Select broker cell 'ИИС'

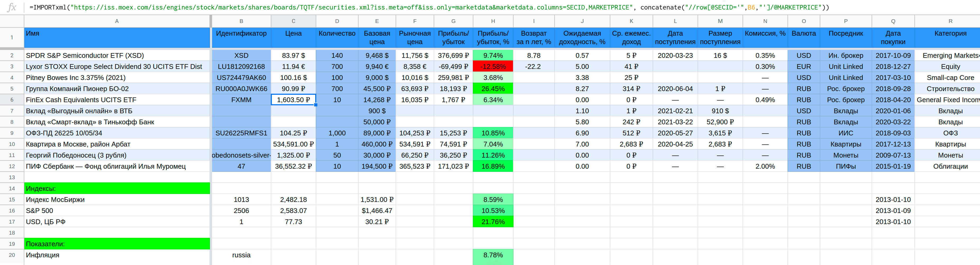846,133
